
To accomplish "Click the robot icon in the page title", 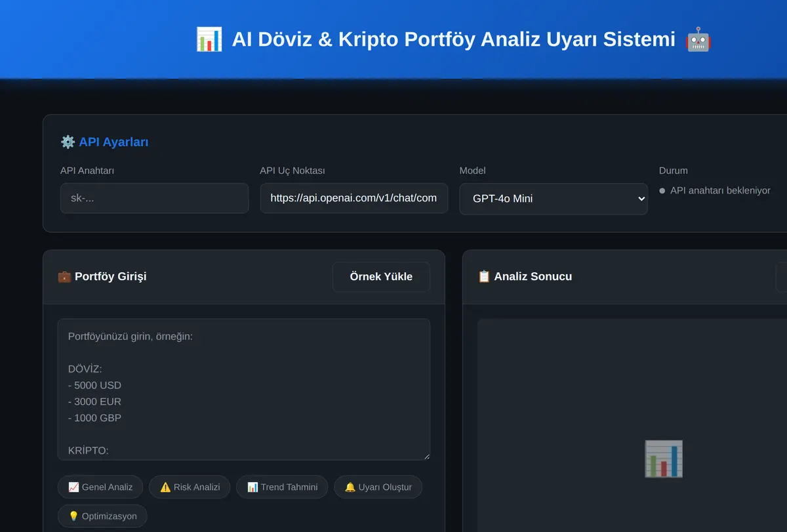I will coord(698,39).
